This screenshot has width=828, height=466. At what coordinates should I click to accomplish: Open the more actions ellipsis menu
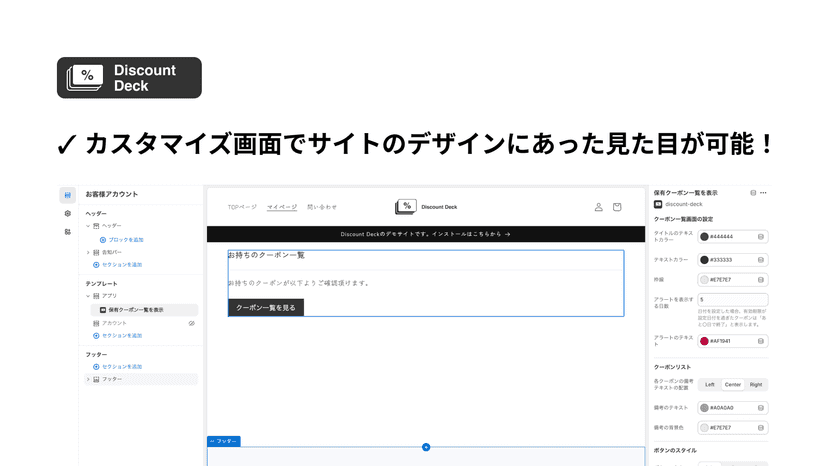[763, 193]
